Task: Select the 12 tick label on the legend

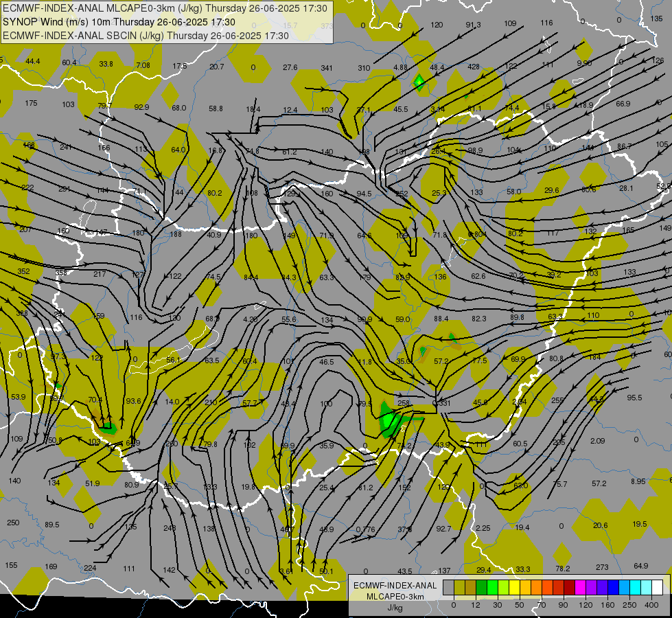Action: pyautogui.click(x=476, y=605)
